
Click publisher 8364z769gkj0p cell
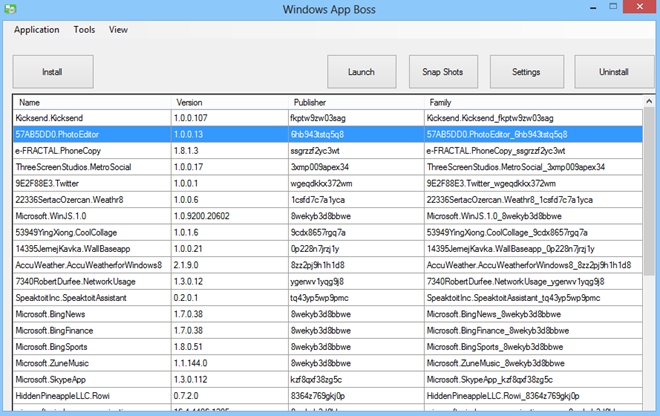click(x=357, y=396)
